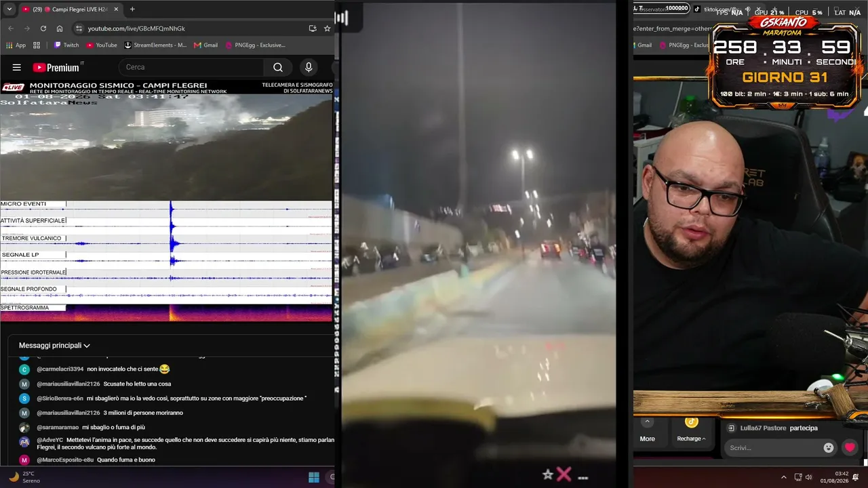
Task: View site information for youtube.com
Action: (x=79, y=28)
